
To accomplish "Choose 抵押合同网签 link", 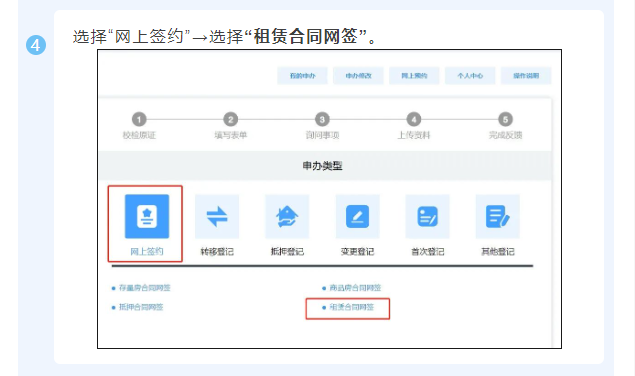I will click(x=141, y=307).
